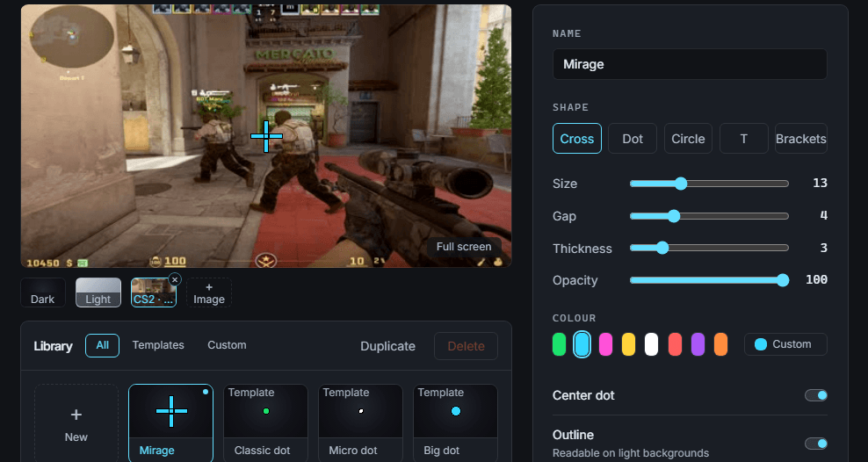Toggle the Center dot switch
The width and height of the screenshot is (868, 462).
pos(816,395)
